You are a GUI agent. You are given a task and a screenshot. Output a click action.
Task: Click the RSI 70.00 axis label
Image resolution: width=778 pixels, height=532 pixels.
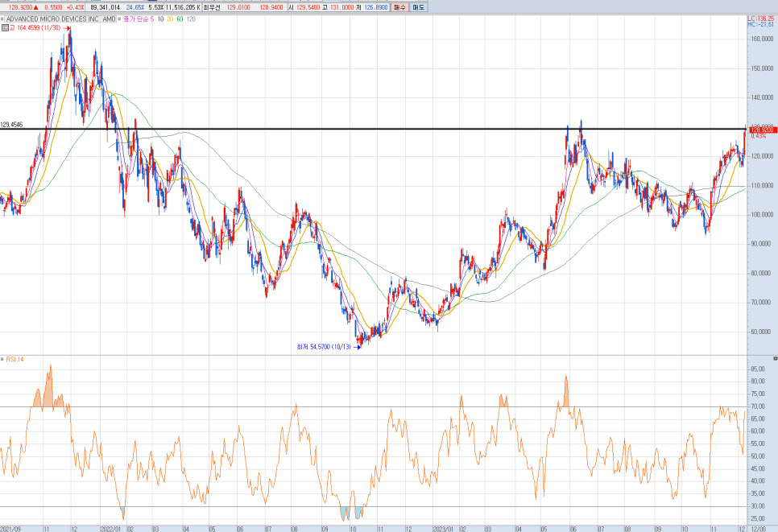(758, 406)
